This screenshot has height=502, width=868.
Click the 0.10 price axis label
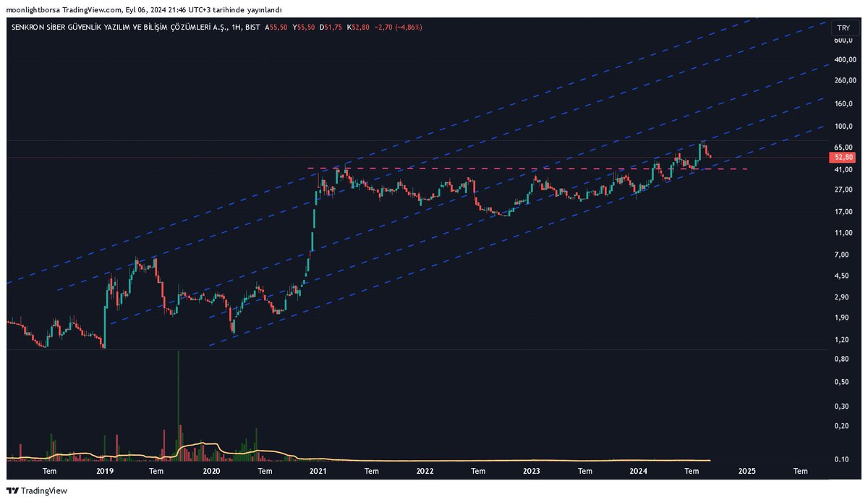pyautogui.click(x=840, y=459)
